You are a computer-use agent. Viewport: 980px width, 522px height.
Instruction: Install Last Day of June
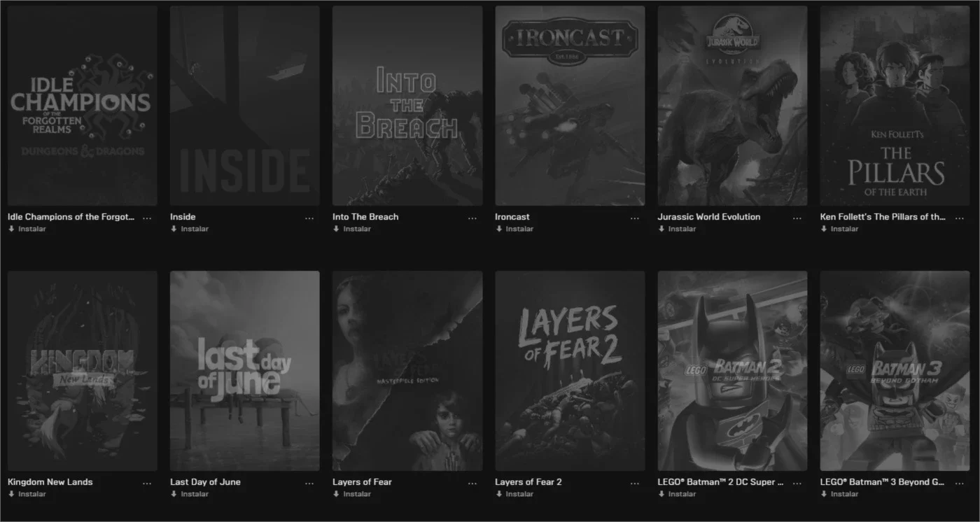pos(189,494)
